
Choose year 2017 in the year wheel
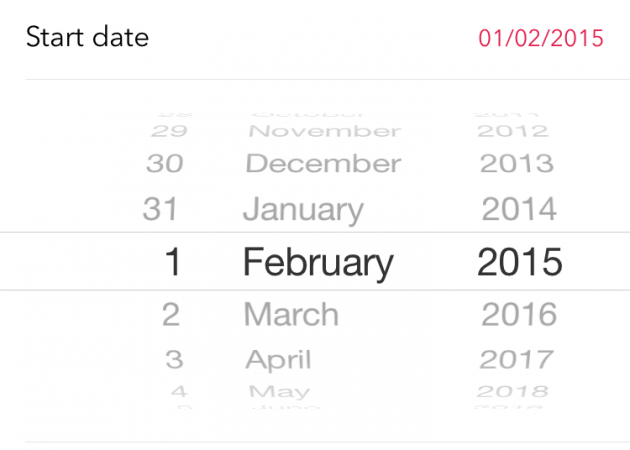tap(516, 359)
